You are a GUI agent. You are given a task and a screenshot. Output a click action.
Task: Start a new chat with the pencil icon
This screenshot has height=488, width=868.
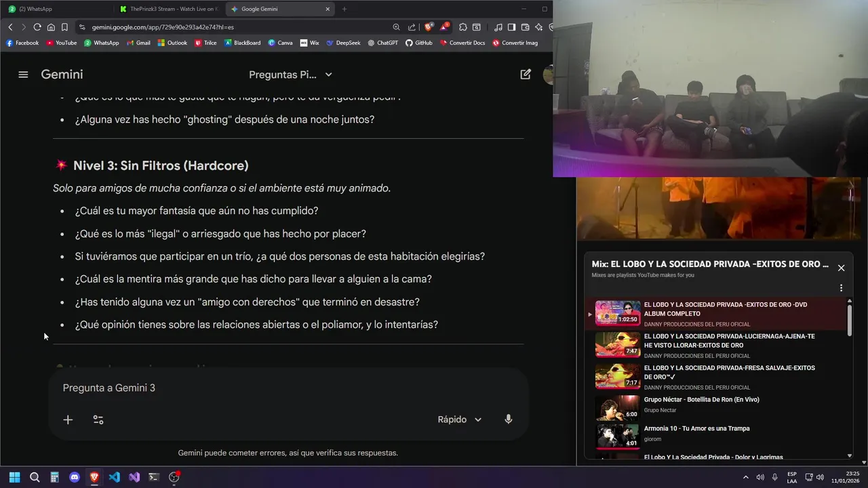pyautogui.click(x=526, y=75)
